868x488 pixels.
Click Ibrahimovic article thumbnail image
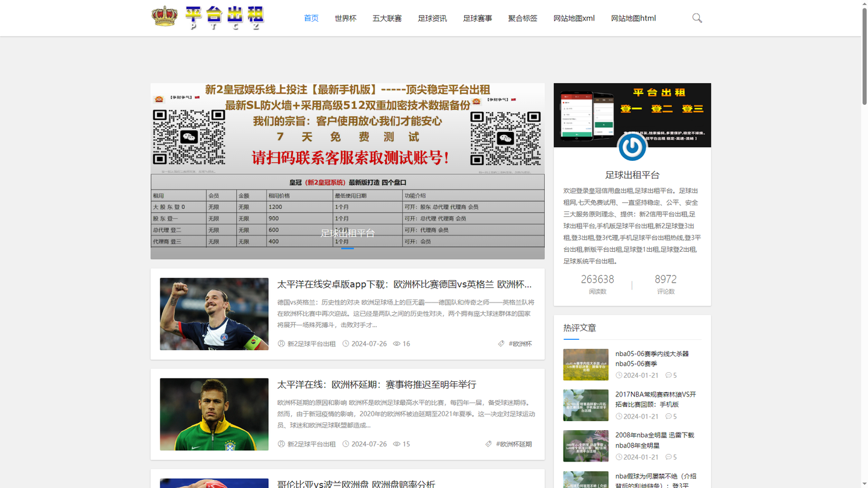[214, 314]
